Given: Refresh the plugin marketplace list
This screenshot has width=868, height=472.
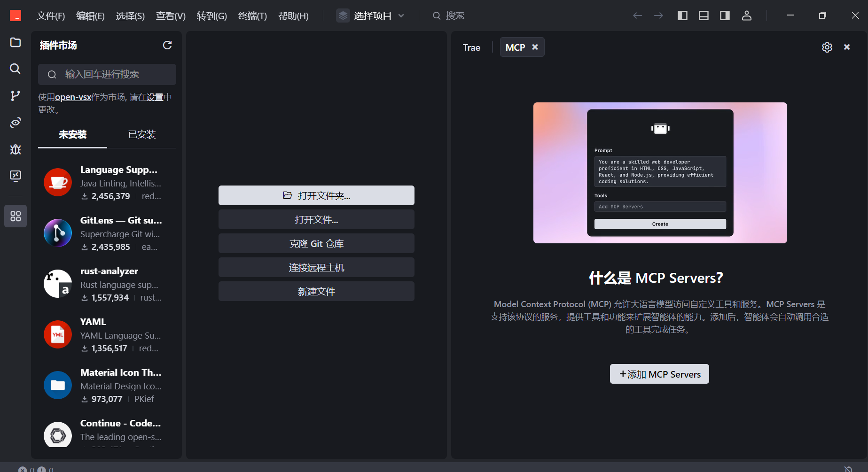Looking at the screenshot, I should click(168, 45).
